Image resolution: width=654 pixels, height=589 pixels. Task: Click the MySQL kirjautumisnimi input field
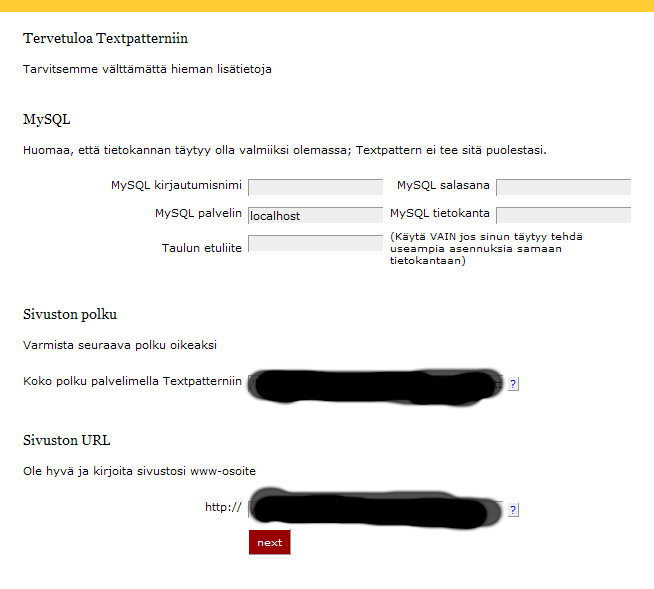pos(315,187)
